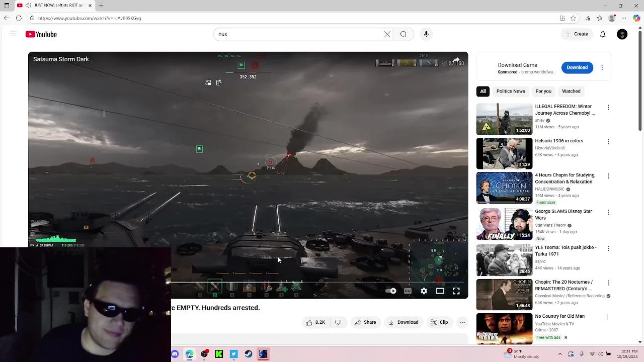Open a new browser tab
Viewport: 644px width, 362px height.
(101, 6)
